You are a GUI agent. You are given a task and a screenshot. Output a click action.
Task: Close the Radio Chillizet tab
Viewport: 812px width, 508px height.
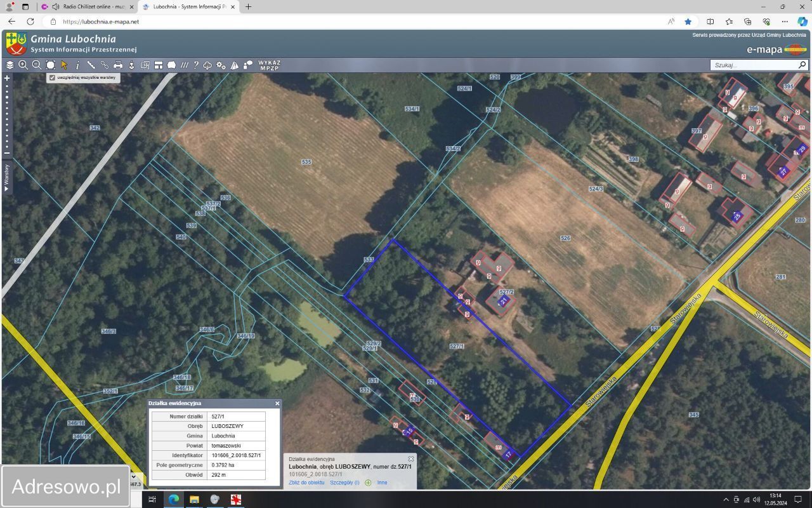pyautogui.click(x=131, y=6)
